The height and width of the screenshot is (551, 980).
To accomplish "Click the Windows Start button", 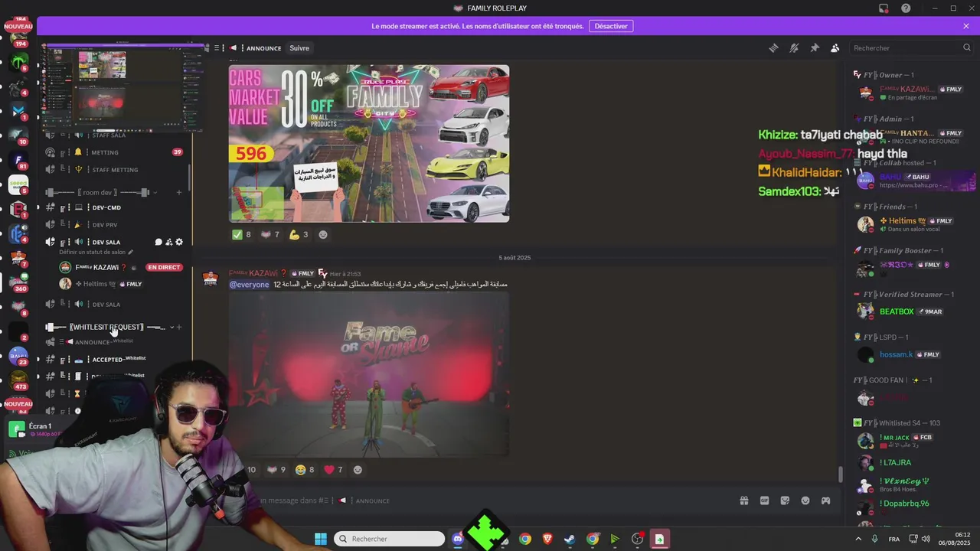I will tap(321, 539).
